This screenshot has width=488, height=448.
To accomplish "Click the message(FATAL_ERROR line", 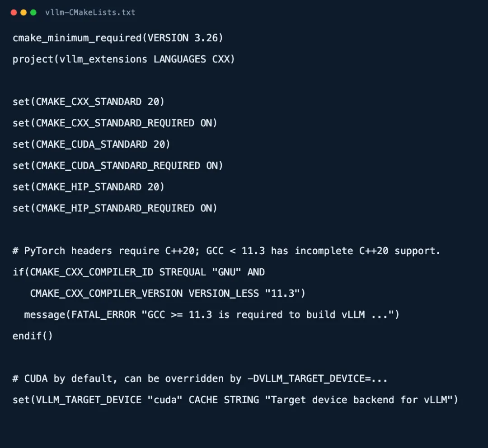I will pyautogui.click(x=211, y=315).
